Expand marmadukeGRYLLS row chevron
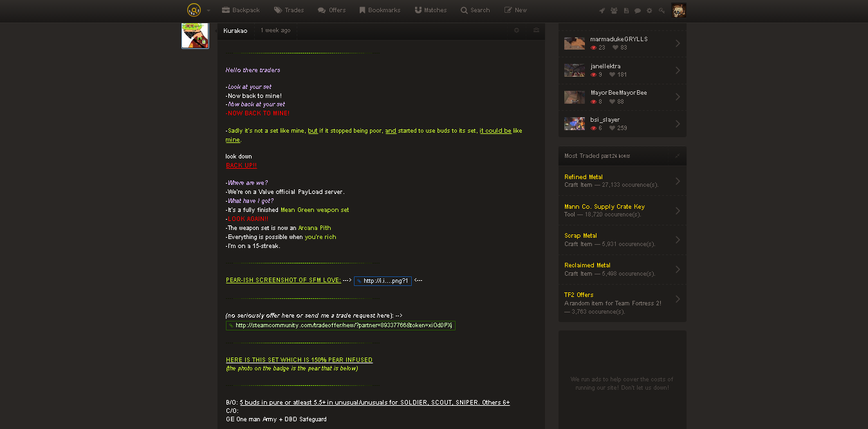 pos(678,43)
